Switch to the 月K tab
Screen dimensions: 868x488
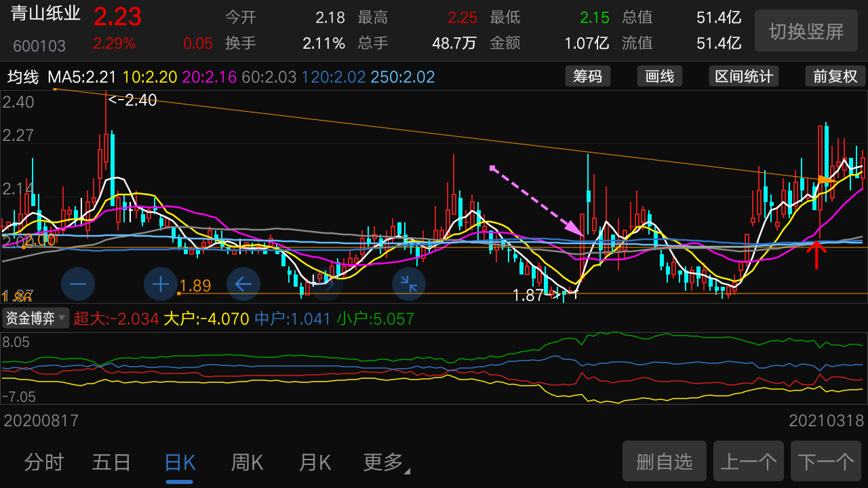point(315,463)
